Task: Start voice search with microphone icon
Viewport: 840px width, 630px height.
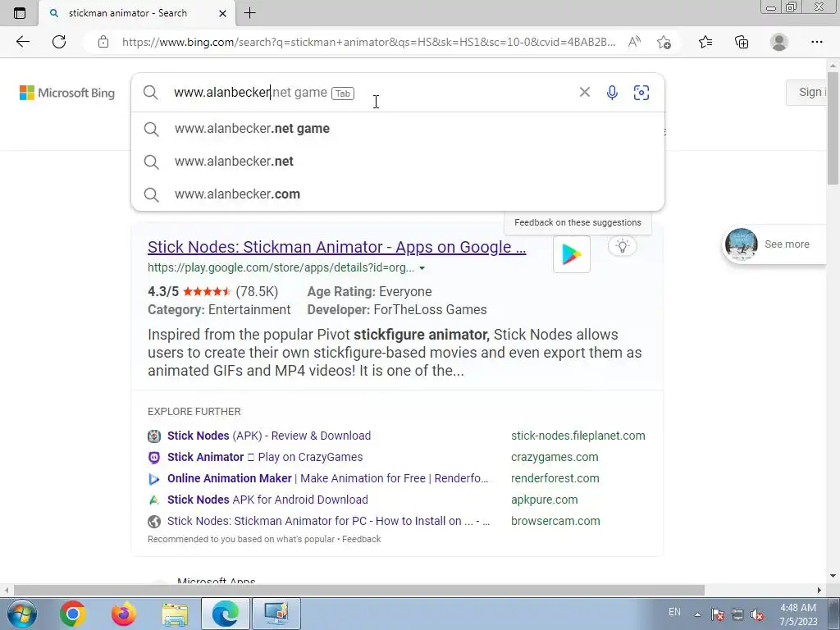Action: tap(612, 93)
